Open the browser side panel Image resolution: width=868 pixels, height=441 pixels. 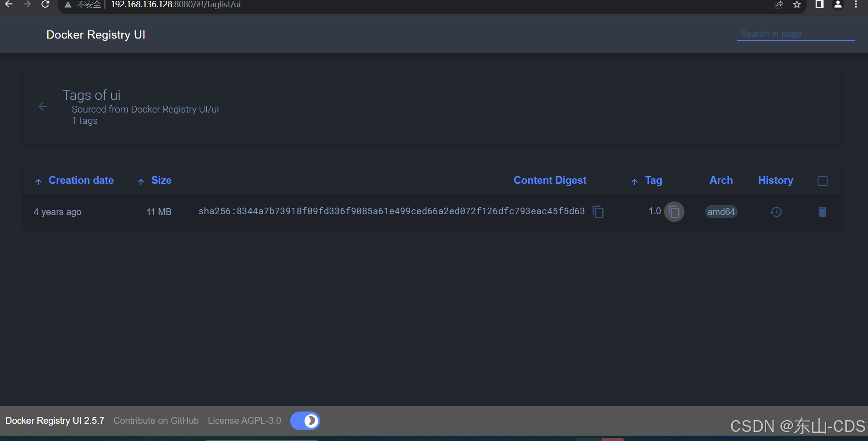819,5
